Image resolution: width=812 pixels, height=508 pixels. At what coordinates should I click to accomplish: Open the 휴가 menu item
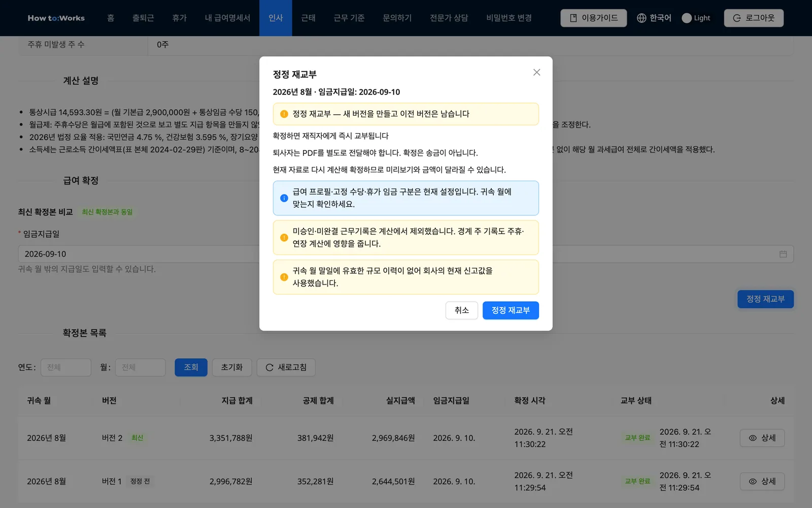click(179, 18)
